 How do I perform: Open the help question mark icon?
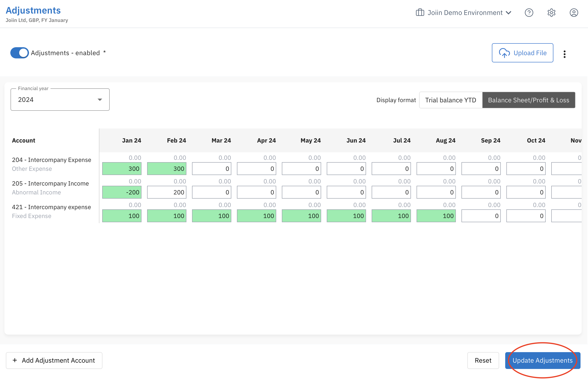[x=529, y=13]
